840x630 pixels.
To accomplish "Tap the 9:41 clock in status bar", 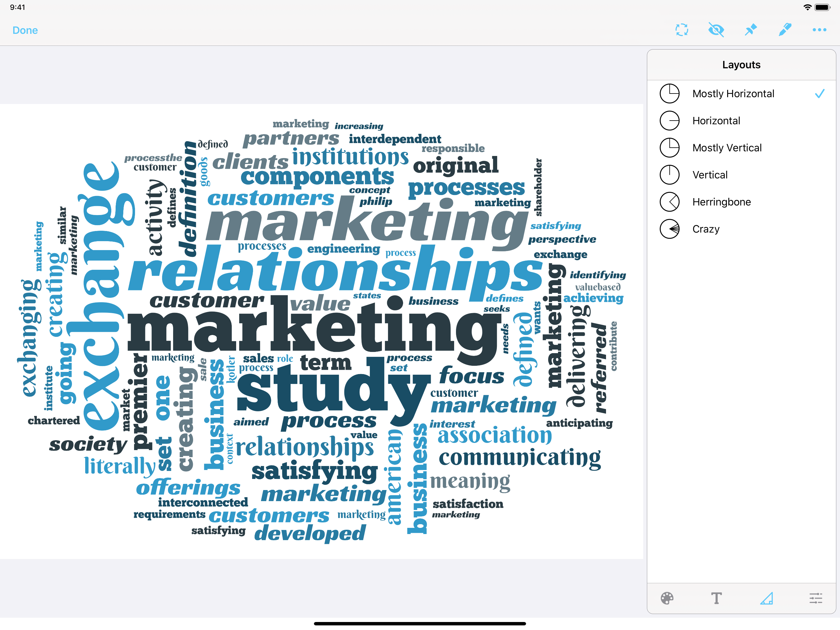I will pos(18,7).
